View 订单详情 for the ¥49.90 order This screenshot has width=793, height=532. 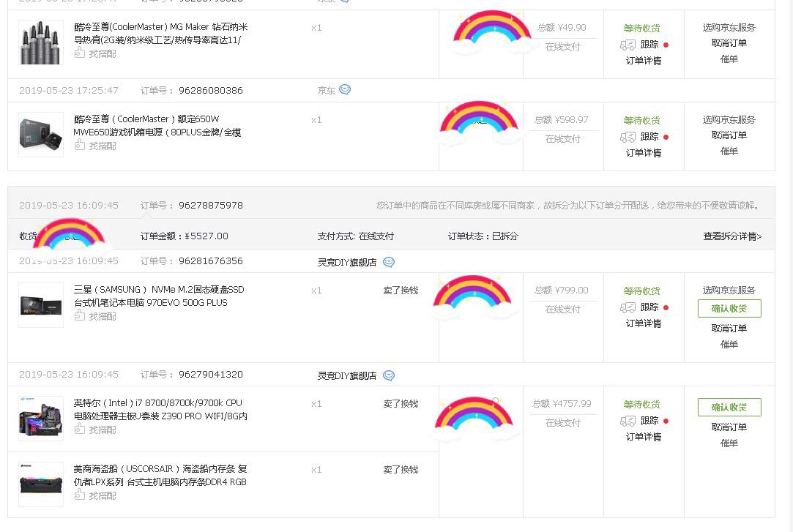coord(644,61)
